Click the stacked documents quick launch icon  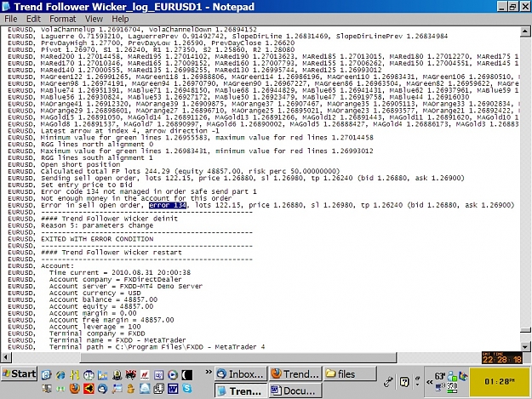coord(159,389)
